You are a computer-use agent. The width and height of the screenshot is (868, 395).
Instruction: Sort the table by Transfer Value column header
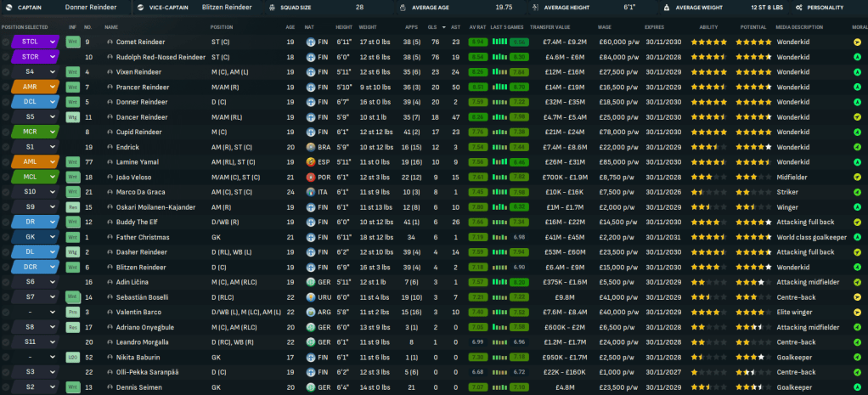(x=550, y=26)
